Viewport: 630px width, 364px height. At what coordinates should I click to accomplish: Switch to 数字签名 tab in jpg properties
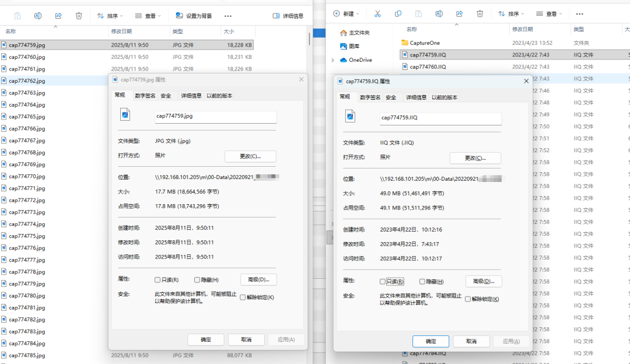click(145, 96)
